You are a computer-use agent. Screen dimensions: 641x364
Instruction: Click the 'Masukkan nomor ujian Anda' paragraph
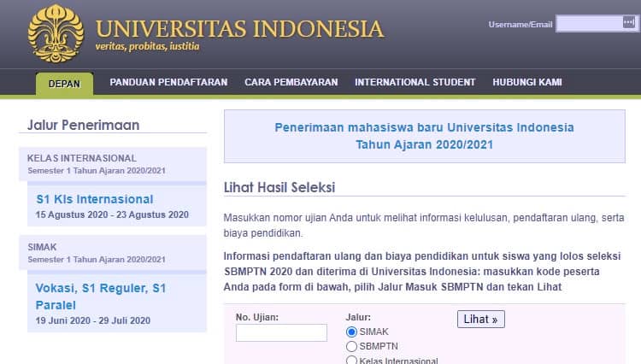[x=424, y=226]
